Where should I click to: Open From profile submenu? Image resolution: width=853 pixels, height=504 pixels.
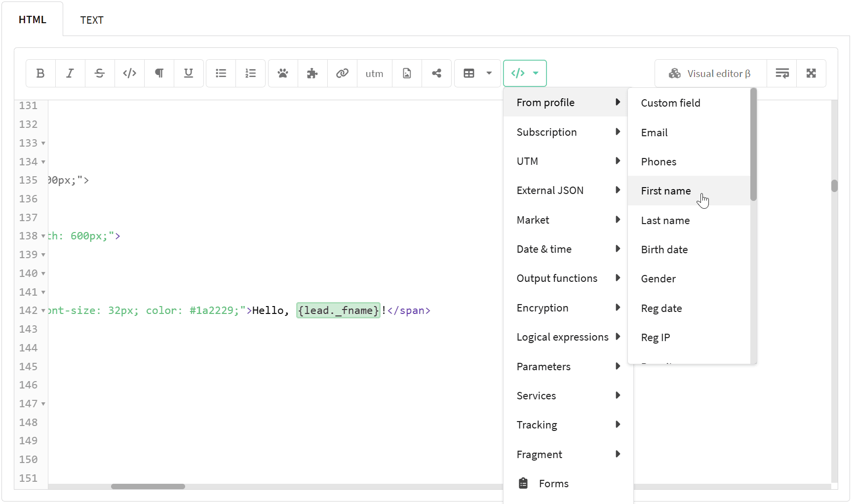[565, 103]
